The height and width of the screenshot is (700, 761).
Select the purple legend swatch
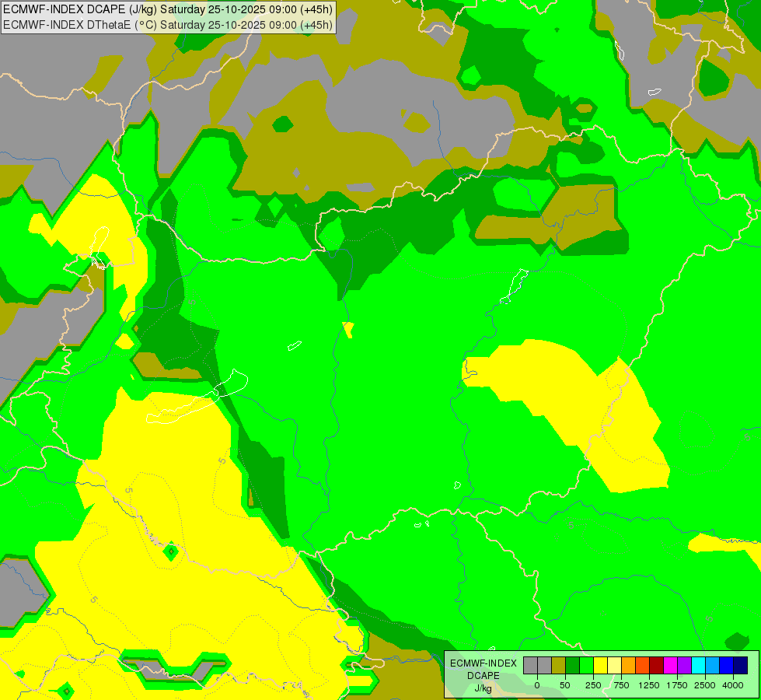tap(684, 666)
